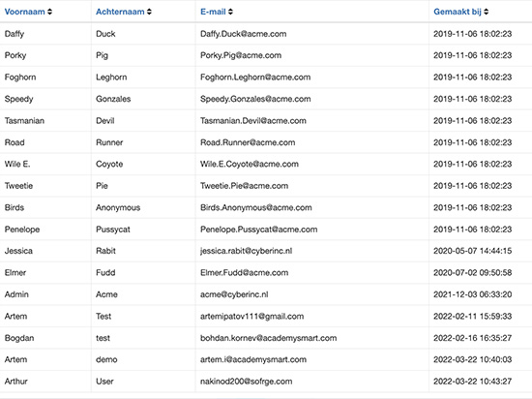Click the sort arrows next to Achternaam
The width and height of the screenshot is (532, 399).
pyautogui.click(x=149, y=12)
